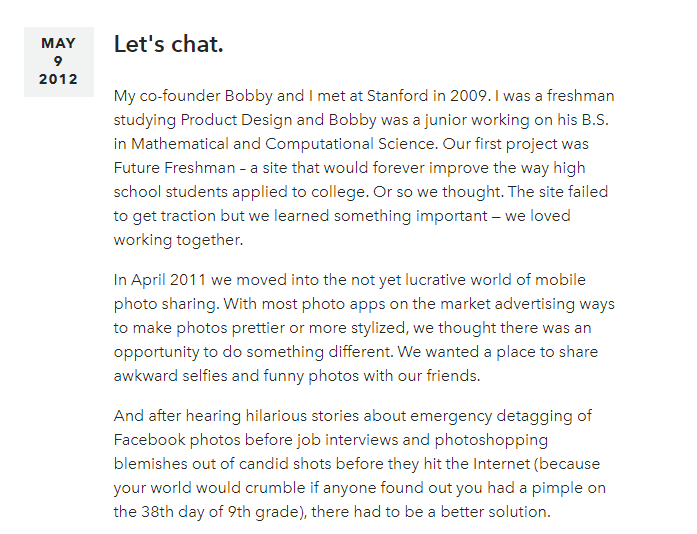697x534 pixels.
Task: Click the second paragraph starting "In April 2011"
Action: tap(364, 328)
